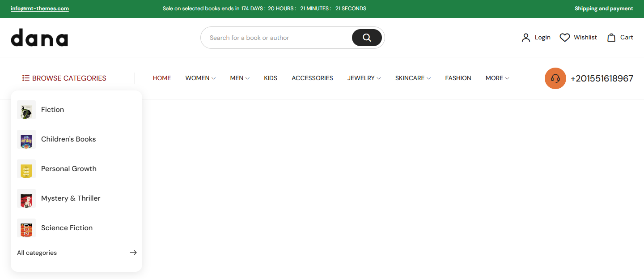This screenshot has height=279, width=644.
Task: Open the Kids menu item
Action: [x=271, y=78]
